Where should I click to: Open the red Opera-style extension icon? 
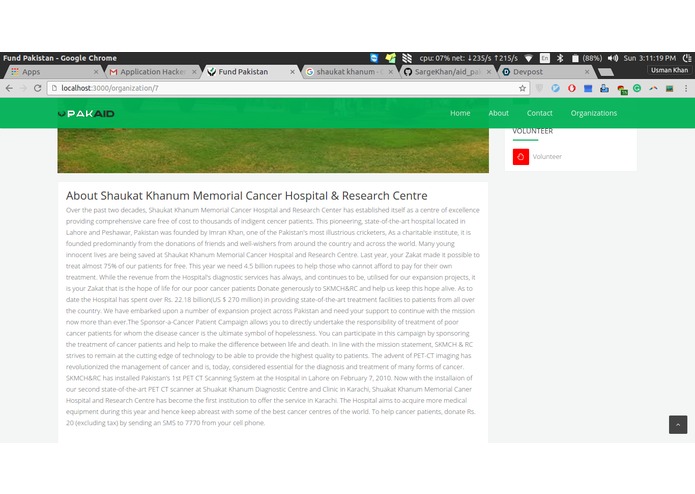coord(572,88)
